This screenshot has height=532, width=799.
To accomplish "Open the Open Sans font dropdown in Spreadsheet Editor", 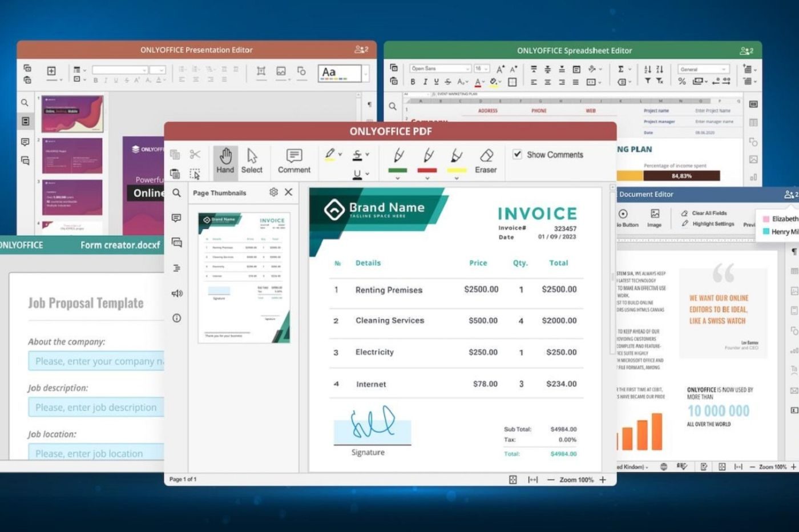I will coord(440,68).
